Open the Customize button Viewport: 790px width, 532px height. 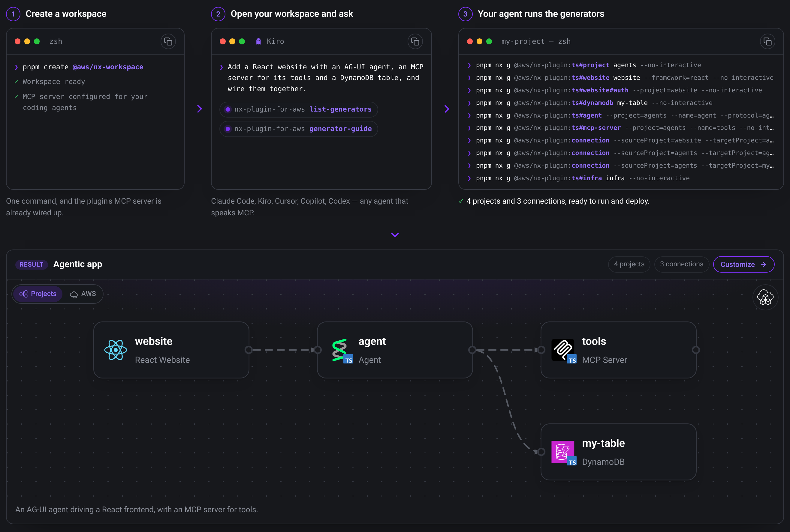click(743, 264)
